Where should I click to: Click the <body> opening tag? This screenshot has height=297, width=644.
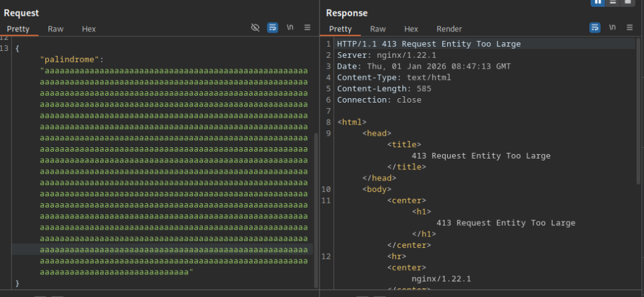(x=377, y=189)
